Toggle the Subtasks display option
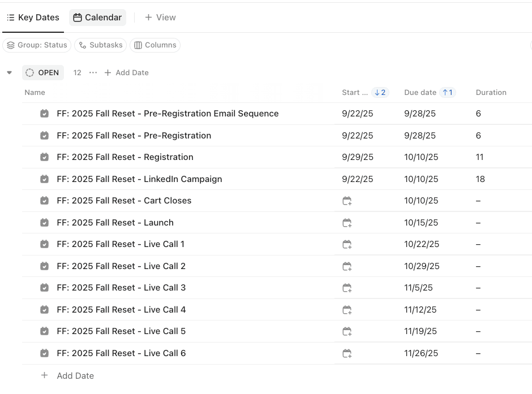532x394 pixels. click(100, 45)
